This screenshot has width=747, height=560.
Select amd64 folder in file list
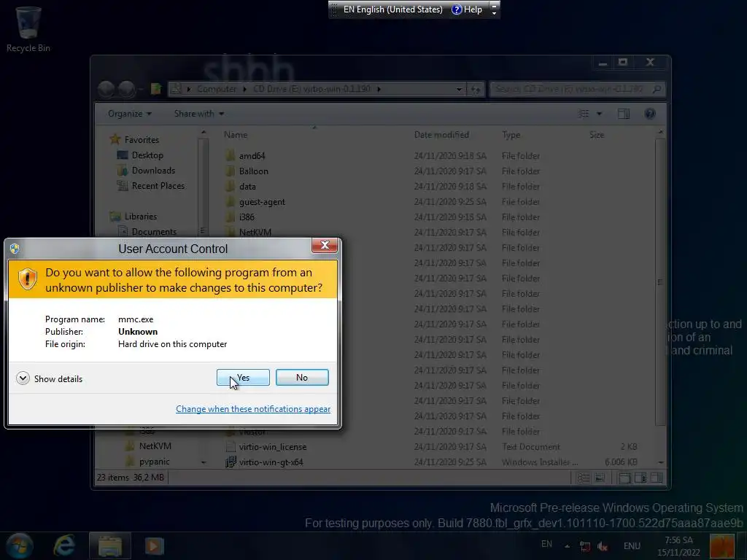point(252,156)
